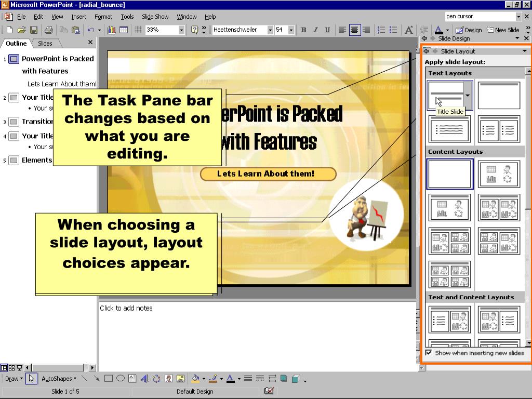The width and height of the screenshot is (532, 399).
Task: Insert a chart from toolbar
Action: pyautogui.click(x=112, y=30)
